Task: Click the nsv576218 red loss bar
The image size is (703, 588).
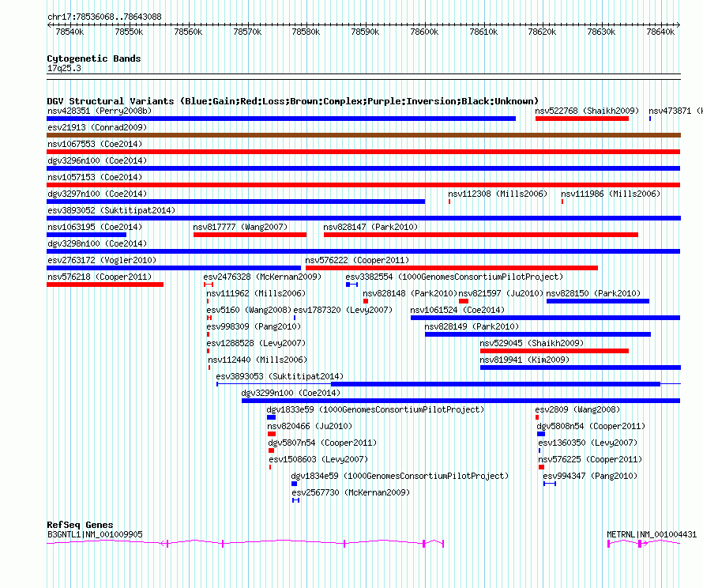Action: coord(105,285)
